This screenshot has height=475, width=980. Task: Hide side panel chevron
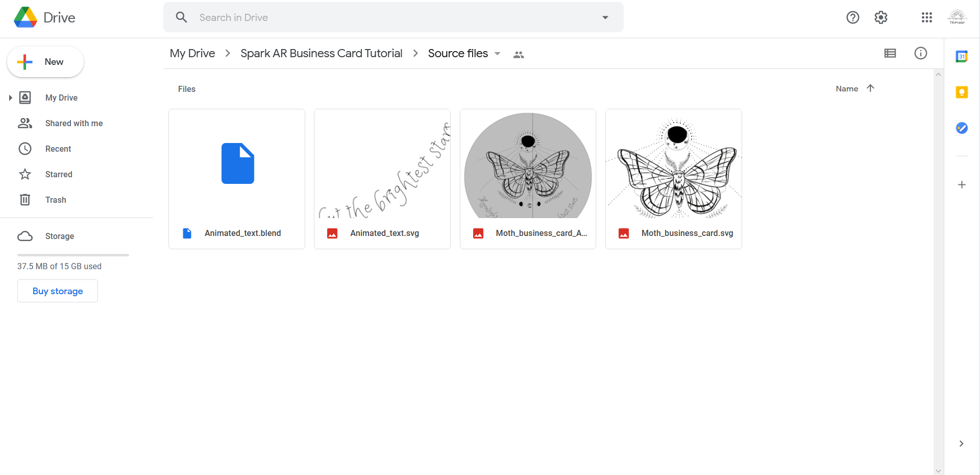tap(961, 443)
